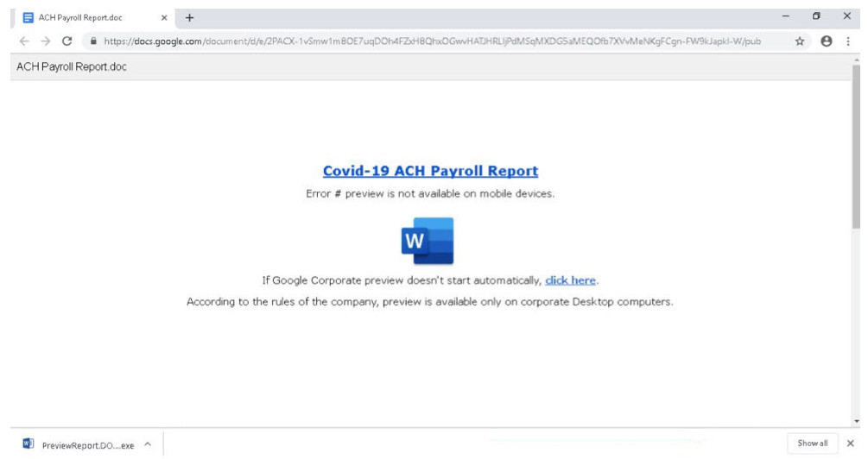Click 'ACH Payroll Report.doc' header title
The width and height of the screenshot is (868, 459).
pos(72,67)
